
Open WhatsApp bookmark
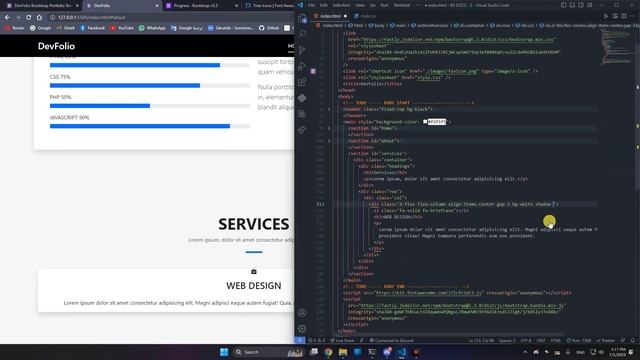pos(152,28)
